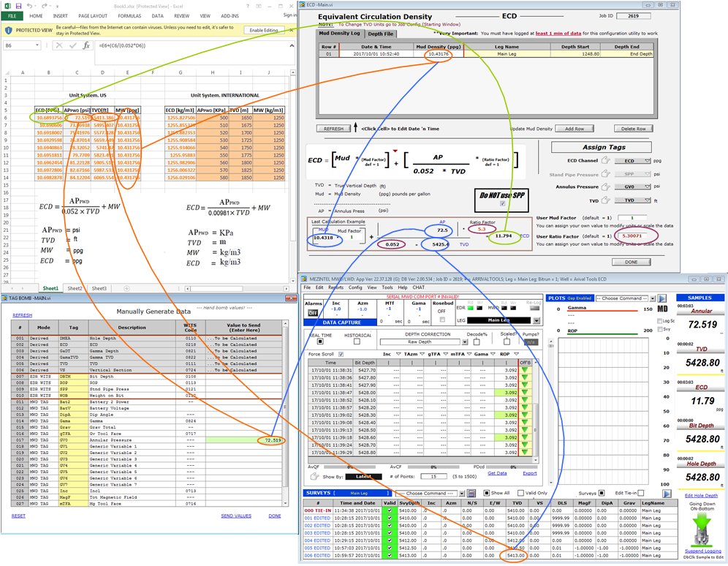
Task: Click the Delete Row button
Action: (633, 129)
